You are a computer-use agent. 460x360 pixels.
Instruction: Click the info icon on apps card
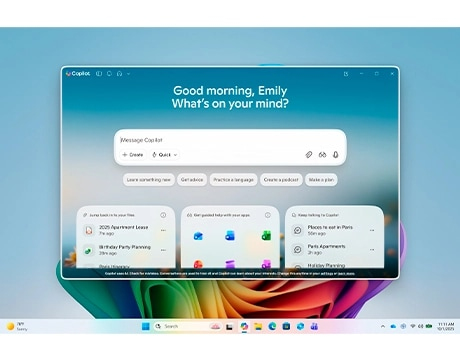pos(268,215)
